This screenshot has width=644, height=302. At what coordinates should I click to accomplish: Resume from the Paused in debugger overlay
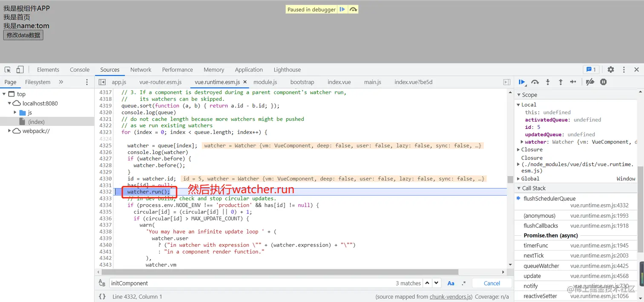click(x=342, y=9)
